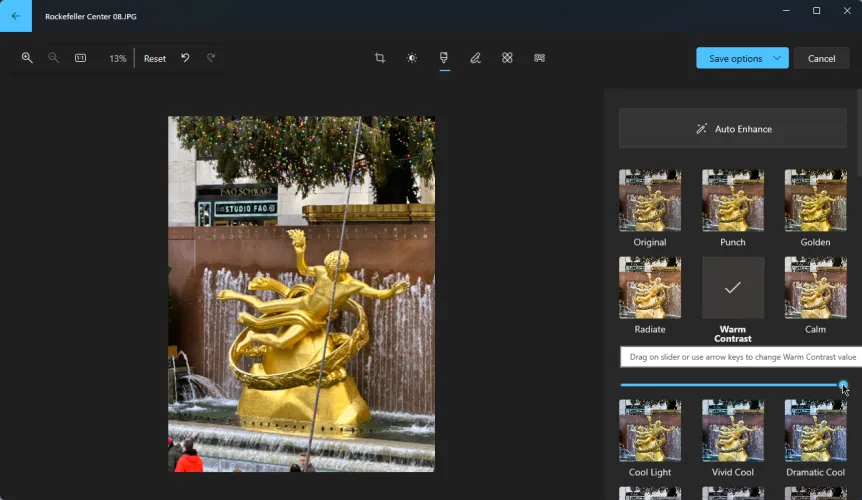Open the zoom percentage 13% field

click(x=118, y=58)
